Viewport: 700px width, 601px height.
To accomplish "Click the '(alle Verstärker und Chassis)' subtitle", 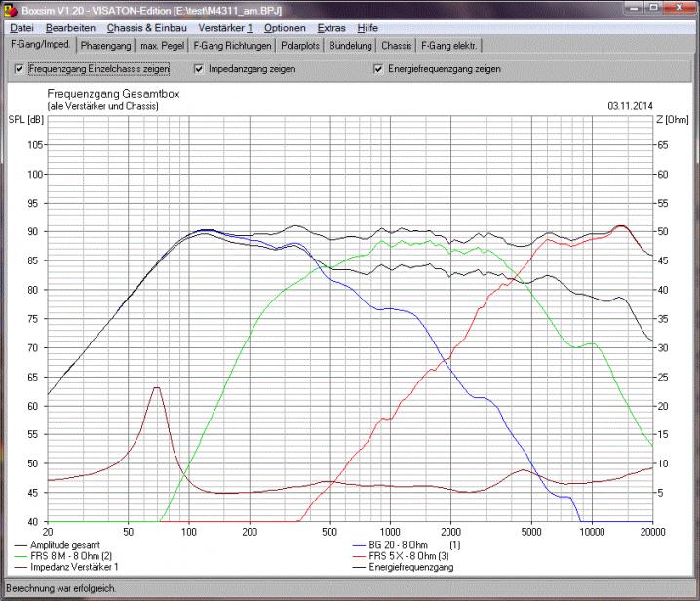I will 102,106.
